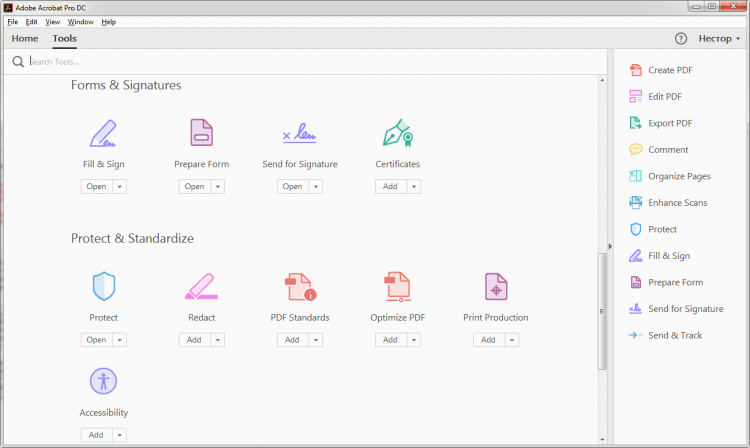Expand the Protect Open dropdown arrow
Image resolution: width=750 pixels, height=448 pixels.
[120, 340]
